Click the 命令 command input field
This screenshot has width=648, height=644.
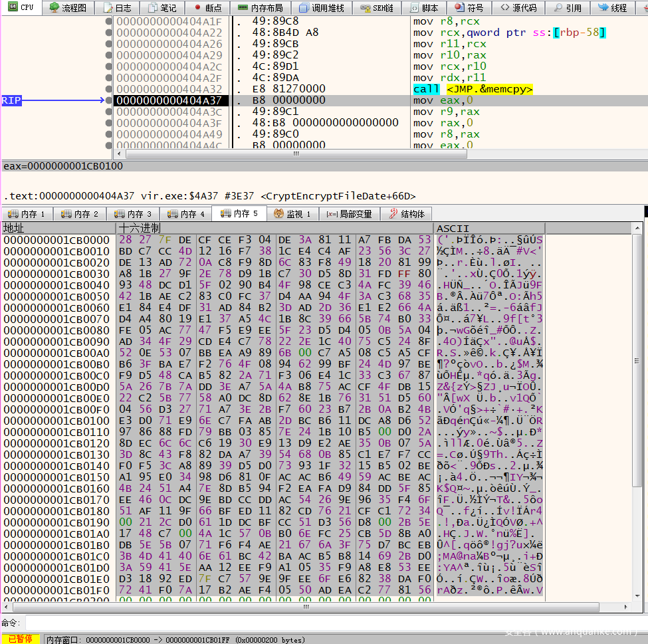pos(332,623)
